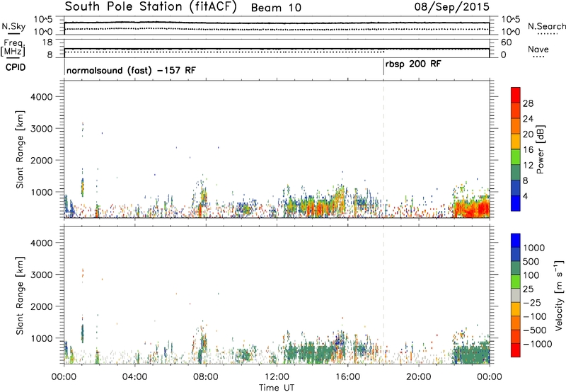Click the velocity colorbar '500' tick label

click(x=531, y=262)
